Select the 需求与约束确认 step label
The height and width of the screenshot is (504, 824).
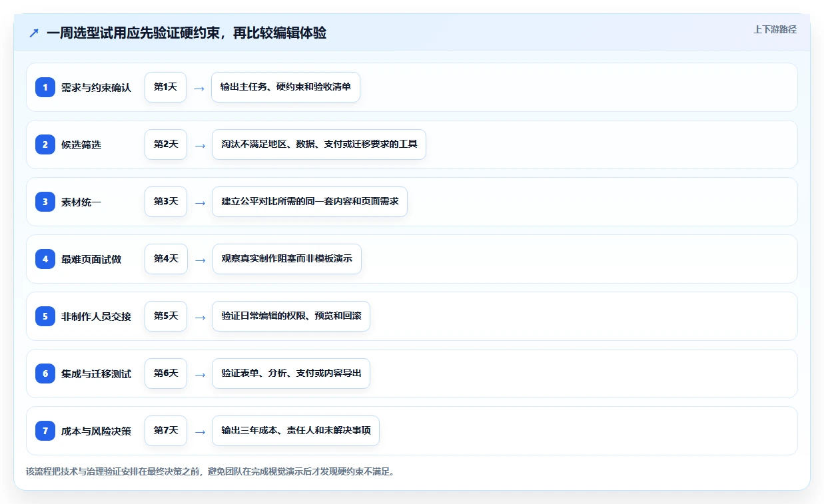(96, 87)
